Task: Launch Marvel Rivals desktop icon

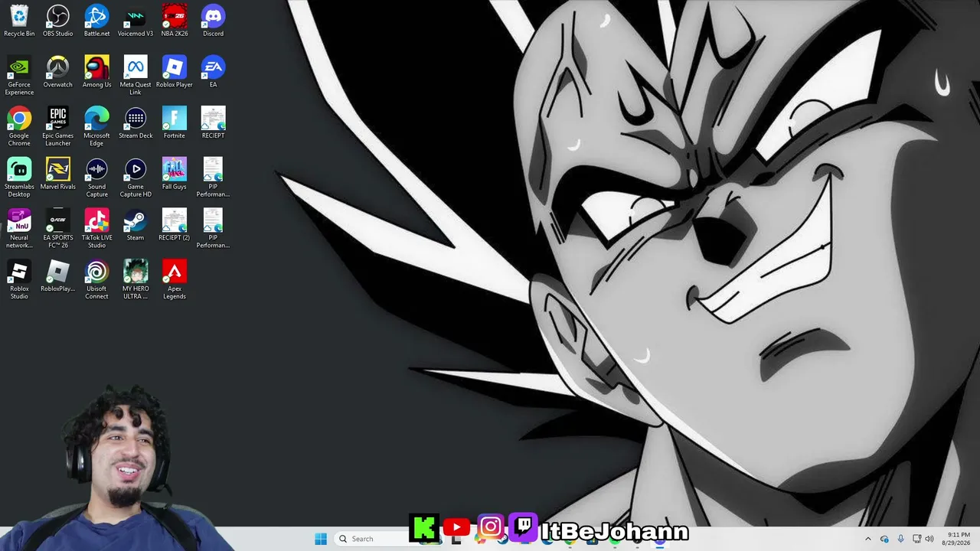Action: (58, 174)
